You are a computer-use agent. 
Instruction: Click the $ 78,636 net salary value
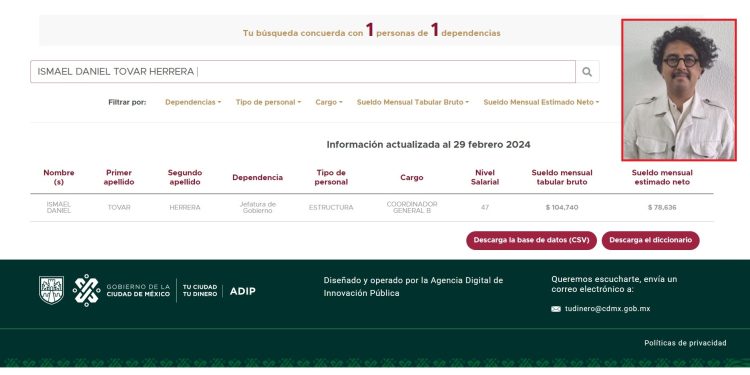coord(662,208)
